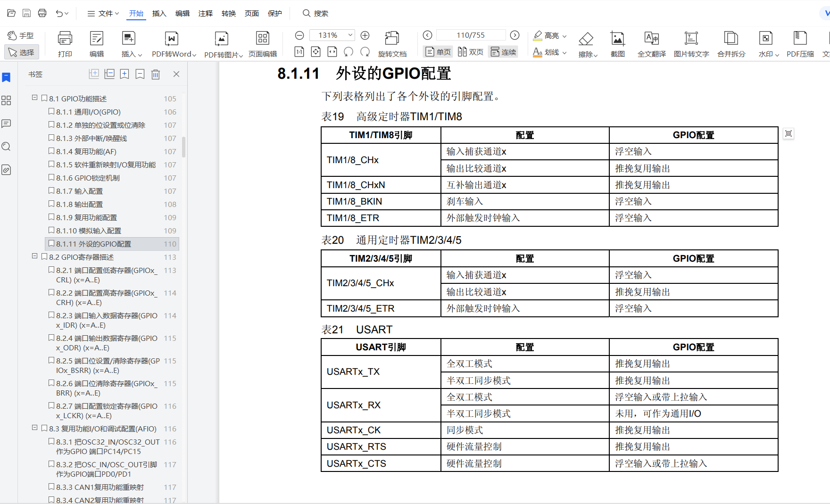830x504 pixels.
Task: Click Image to Text (图片转文字) tool
Action: pyautogui.click(x=691, y=44)
